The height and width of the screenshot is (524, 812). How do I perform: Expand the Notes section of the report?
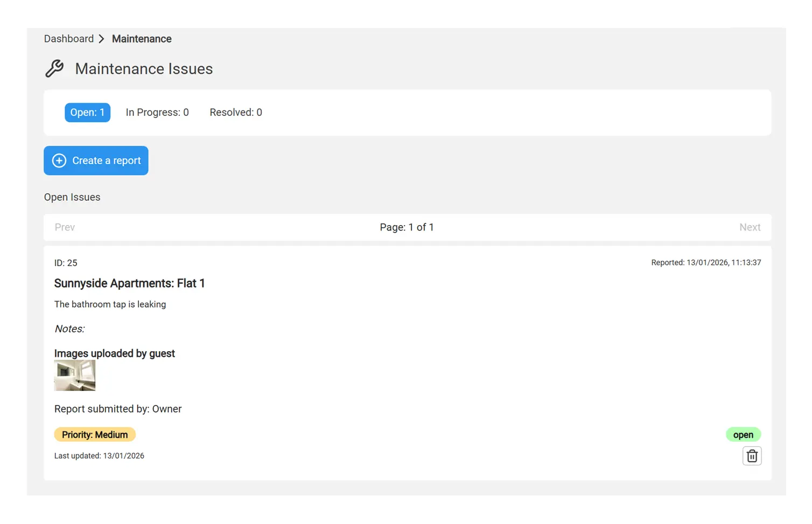pyautogui.click(x=69, y=329)
